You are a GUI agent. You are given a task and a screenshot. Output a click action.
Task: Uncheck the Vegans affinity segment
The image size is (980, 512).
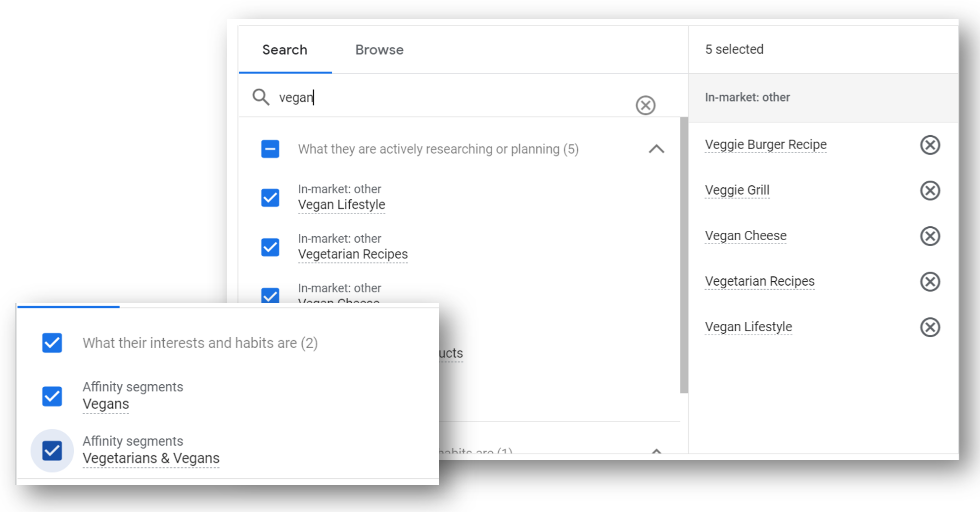(51, 396)
